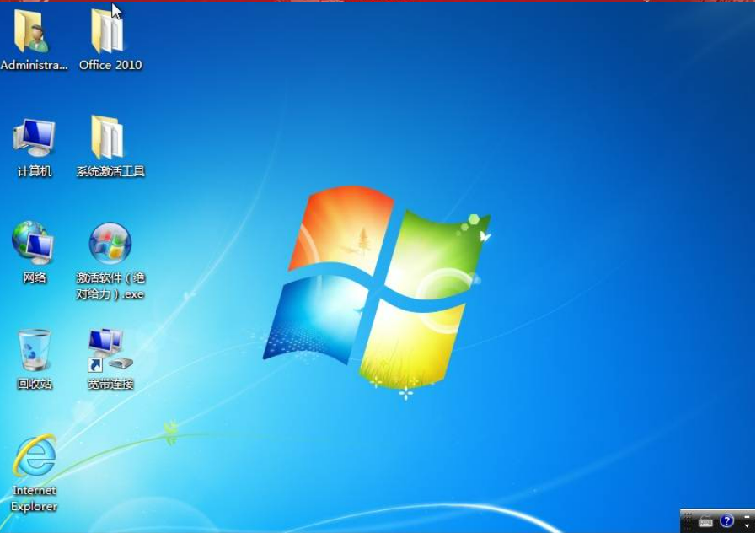The width and height of the screenshot is (756, 533).
Task: Click the "Internet Explorer" label text
Action: [34, 498]
